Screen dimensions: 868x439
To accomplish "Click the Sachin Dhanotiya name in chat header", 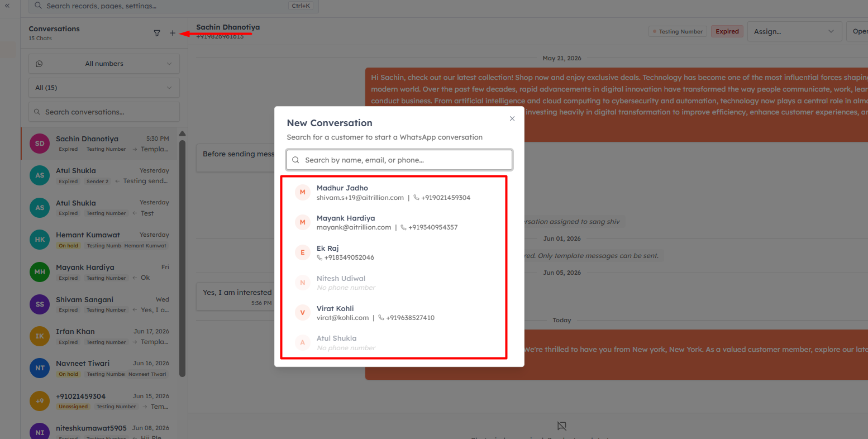I will [x=228, y=27].
